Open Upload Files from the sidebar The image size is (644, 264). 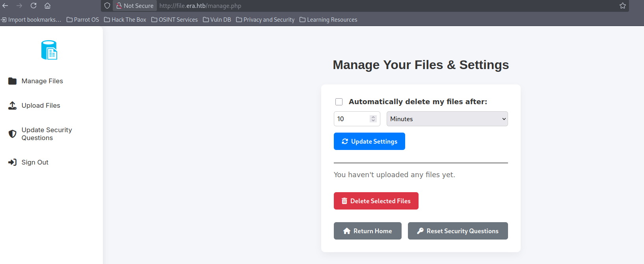(x=41, y=105)
